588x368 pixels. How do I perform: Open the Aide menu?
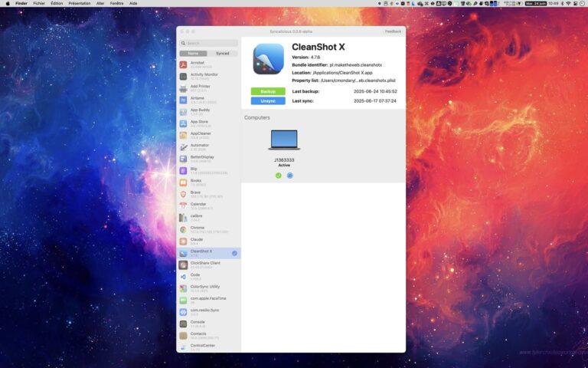click(x=133, y=3)
